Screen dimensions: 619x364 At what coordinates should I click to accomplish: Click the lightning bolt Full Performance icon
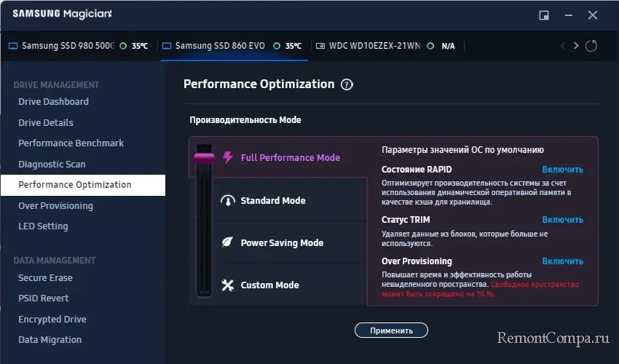pos(227,157)
